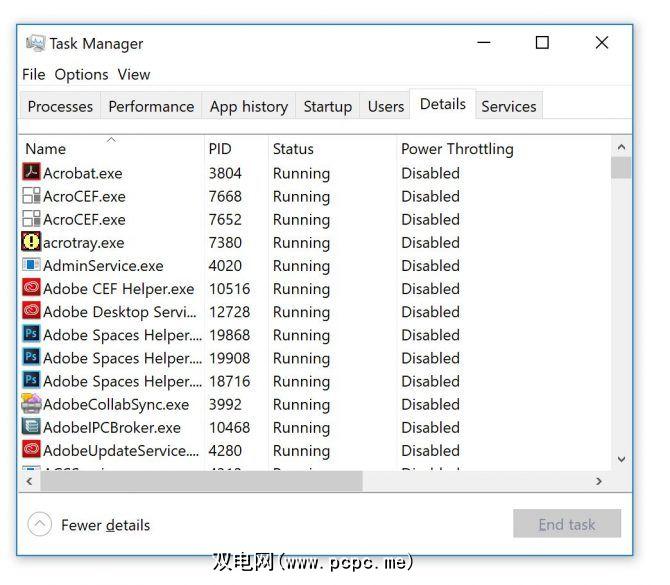Open the File menu

[34, 74]
